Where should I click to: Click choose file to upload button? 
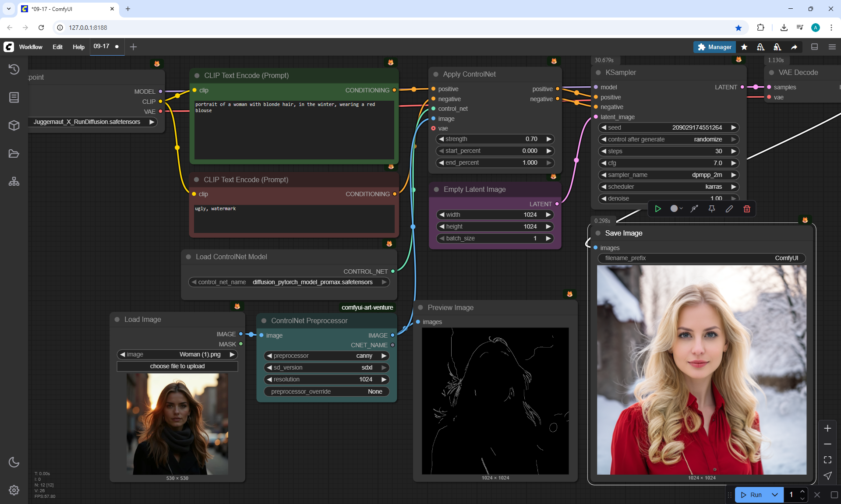click(x=177, y=366)
